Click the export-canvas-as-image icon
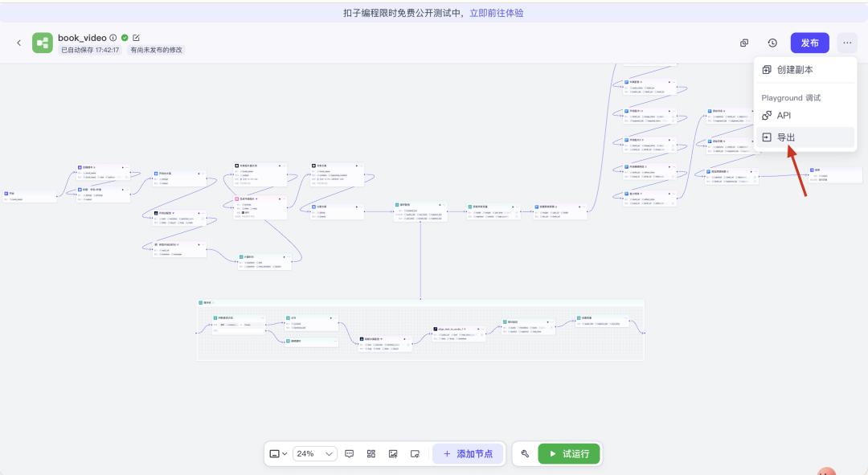The height and width of the screenshot is (475, 868). [x=393, y=452]
